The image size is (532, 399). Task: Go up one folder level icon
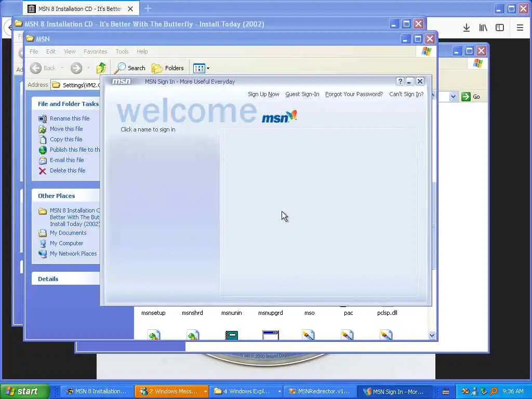click(101, 68)
